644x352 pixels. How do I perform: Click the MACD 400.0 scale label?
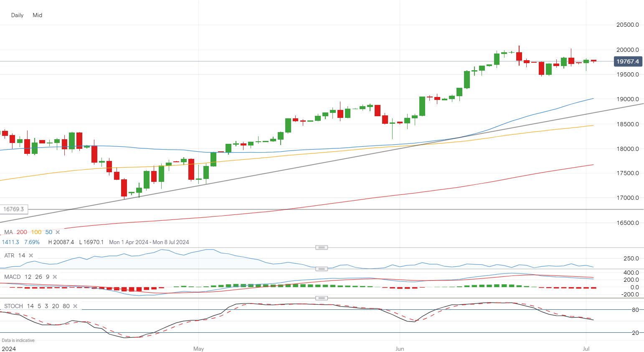click(631, 273)
